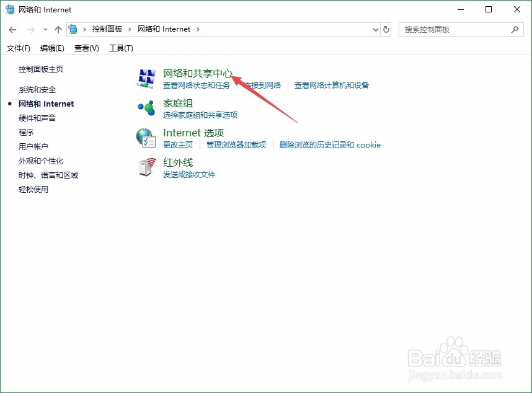Expand the chevron after 控制面板 breadcrumb
532x393 pixels.
130,29
